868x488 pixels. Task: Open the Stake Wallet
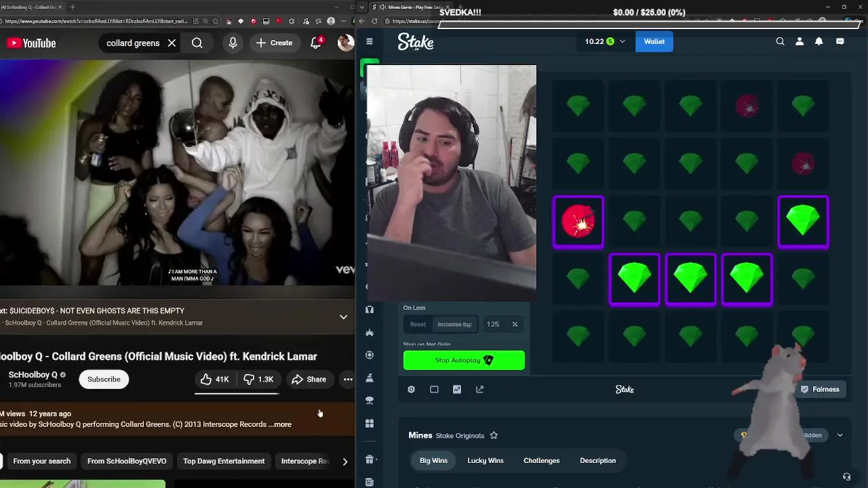(654, 41)
